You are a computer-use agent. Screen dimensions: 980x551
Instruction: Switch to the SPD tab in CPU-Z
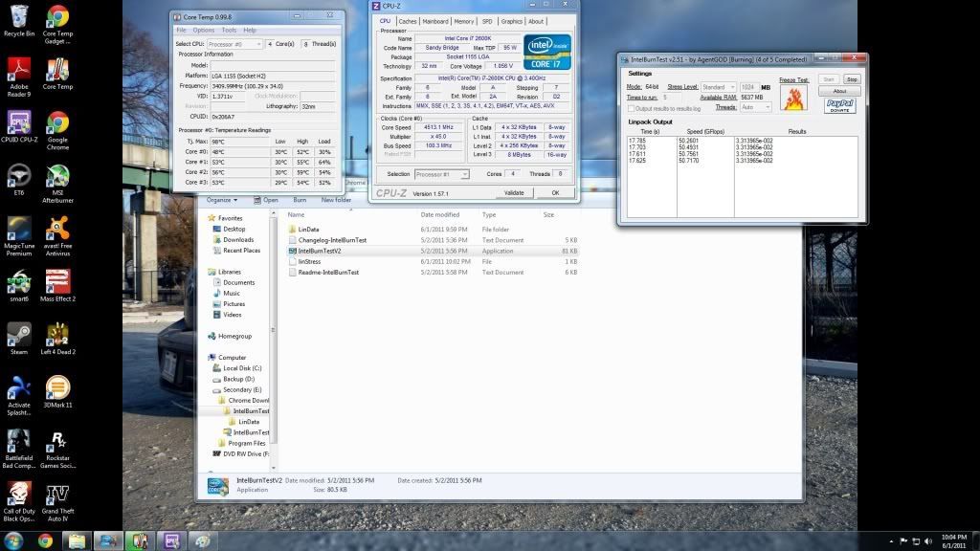coord(487,21)
